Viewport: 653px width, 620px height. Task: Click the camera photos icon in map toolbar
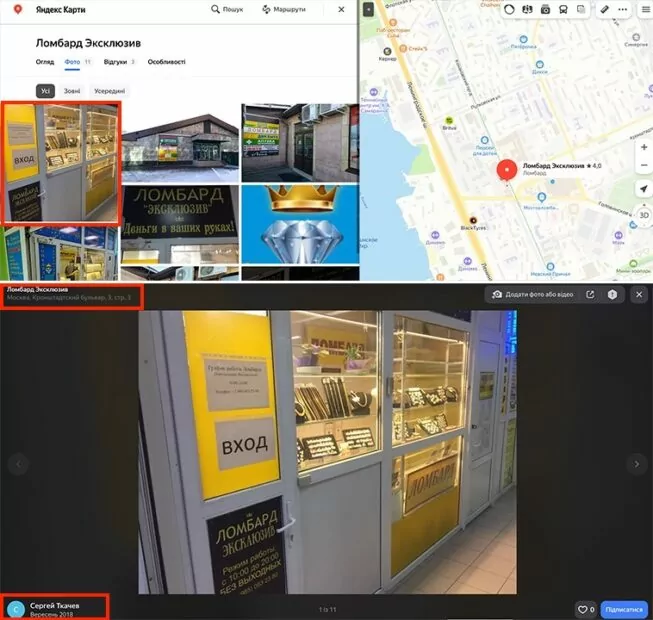pyautogui.click(x=545, y=9)
